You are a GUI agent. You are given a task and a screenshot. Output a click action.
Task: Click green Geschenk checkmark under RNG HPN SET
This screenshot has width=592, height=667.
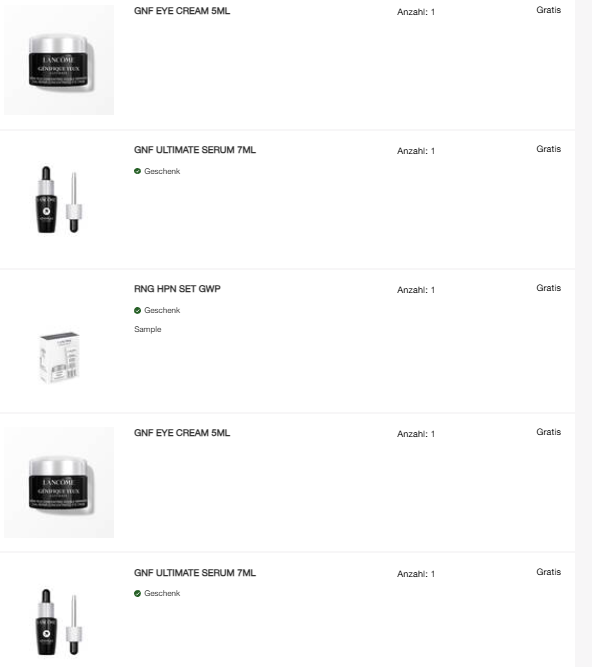point(137,311)
